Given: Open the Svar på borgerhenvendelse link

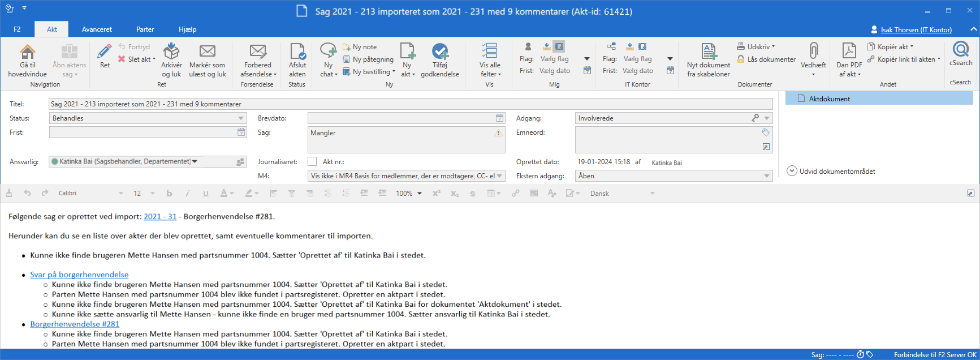Looking at the screenshot, I should point(79,275).
